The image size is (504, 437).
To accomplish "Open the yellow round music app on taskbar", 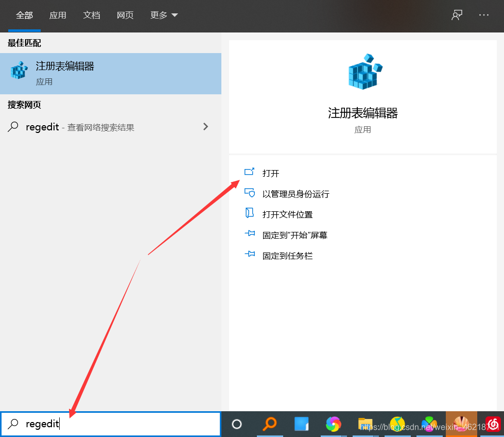I will [397, 424].
